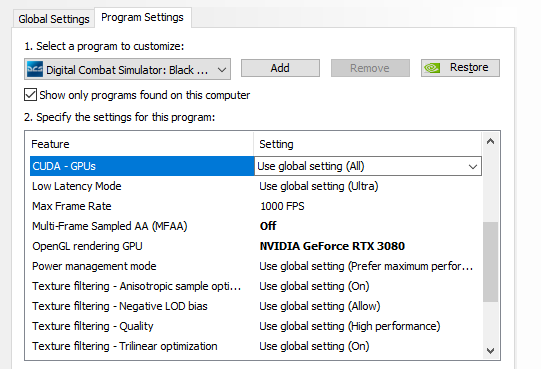The image size is (541, 369).
Task: Toggle Show only programs found on this computer
Action: (30, 95)
